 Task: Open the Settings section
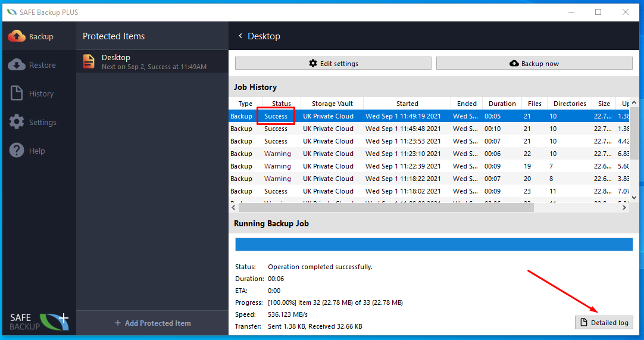(39, 122)
